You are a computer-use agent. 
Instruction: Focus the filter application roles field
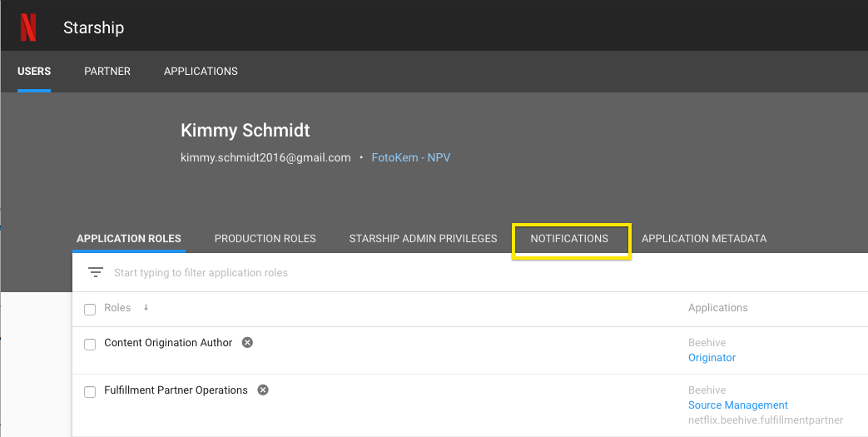(470, 272)
